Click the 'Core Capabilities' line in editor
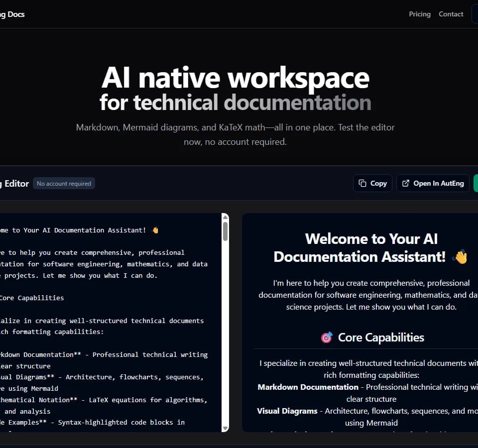478x448 pixels. coord(32,298)
